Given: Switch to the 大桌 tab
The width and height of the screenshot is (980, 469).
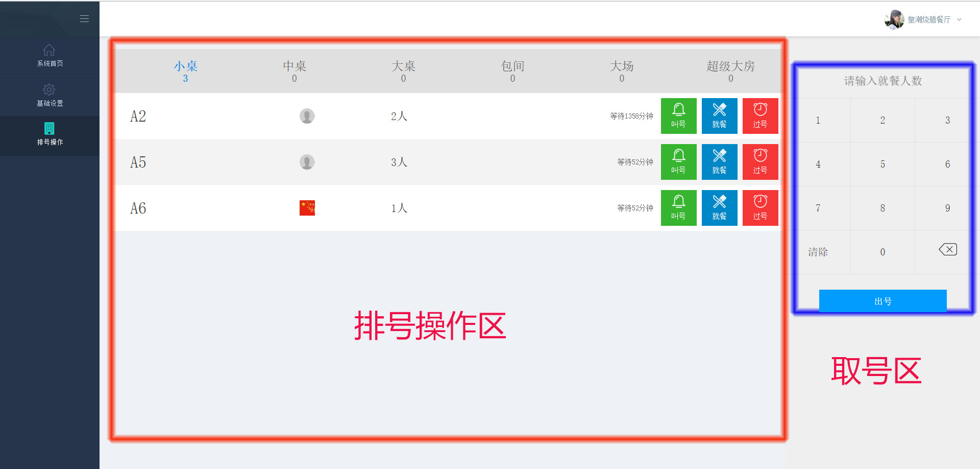Looking at the screenshot, I should tap(403, 71).
